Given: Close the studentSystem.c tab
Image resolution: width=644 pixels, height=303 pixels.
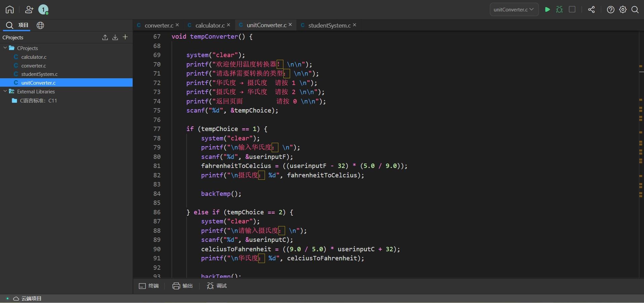Looking at the screenshot, I should tap(354, 25).
